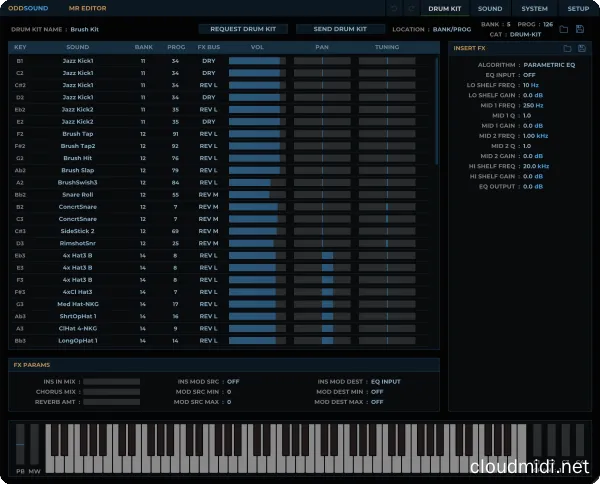
Task: Open the SETUP tab
Action: pyautogui.click(x=578, y=8)
